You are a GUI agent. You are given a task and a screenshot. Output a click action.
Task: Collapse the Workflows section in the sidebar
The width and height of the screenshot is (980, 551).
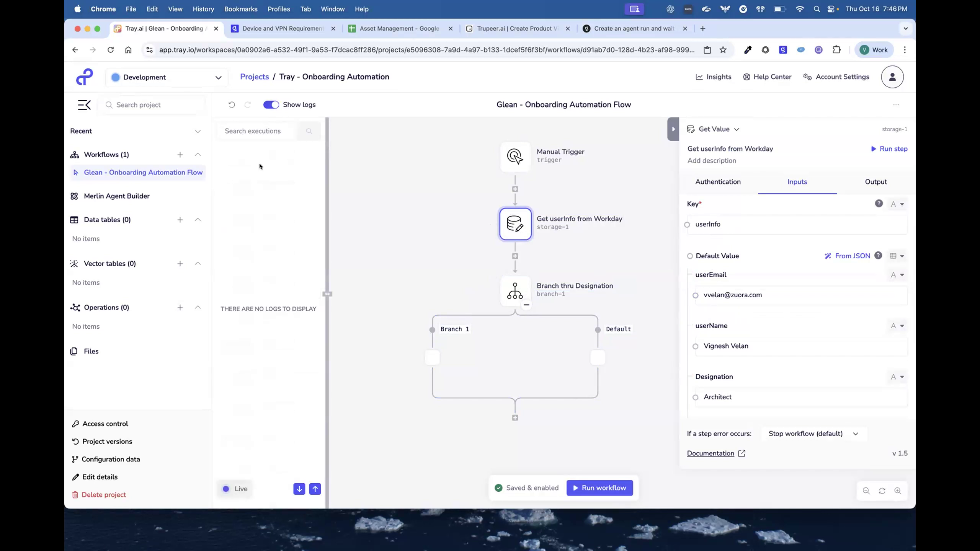click(198, 155)
